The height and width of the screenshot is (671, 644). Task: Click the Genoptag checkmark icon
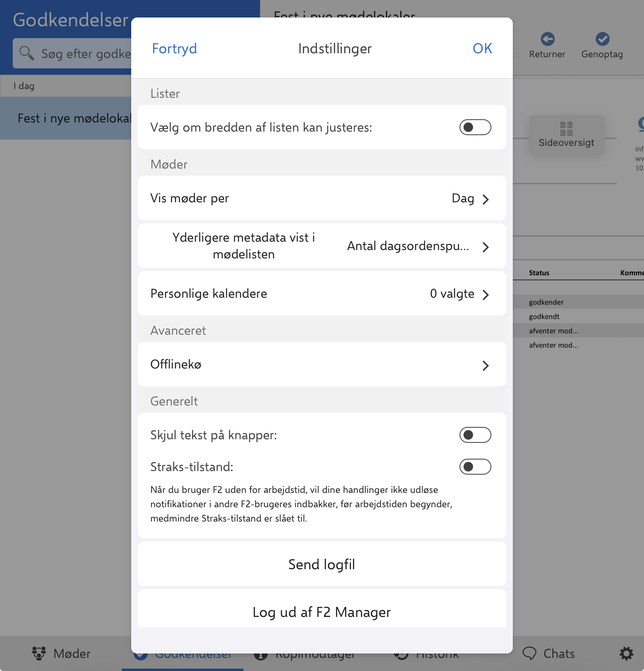pos(602,39)
